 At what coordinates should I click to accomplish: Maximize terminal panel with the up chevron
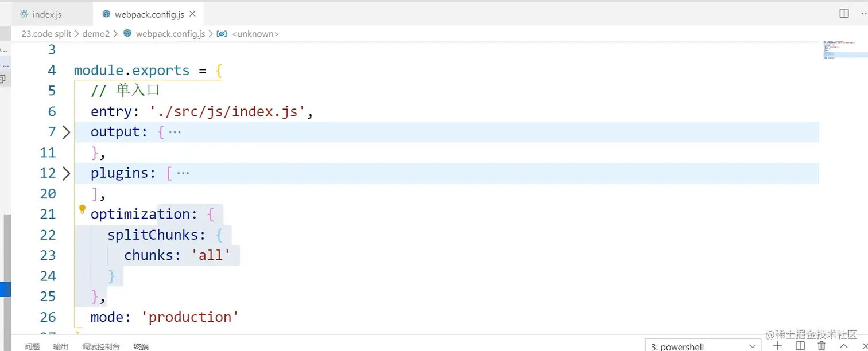click(x=844, y=346)
